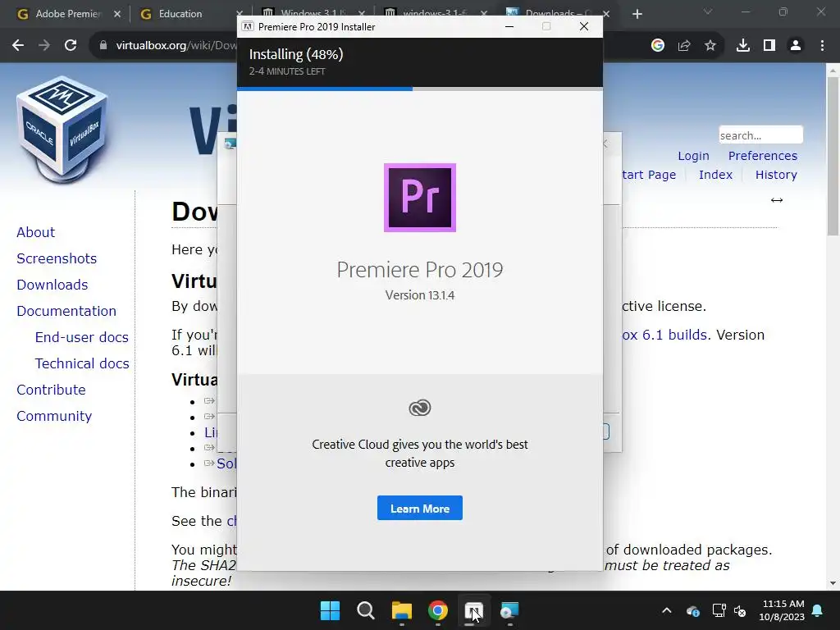Open the 6.1 builds link
This screenshot has height=630, width=840.
665,335
